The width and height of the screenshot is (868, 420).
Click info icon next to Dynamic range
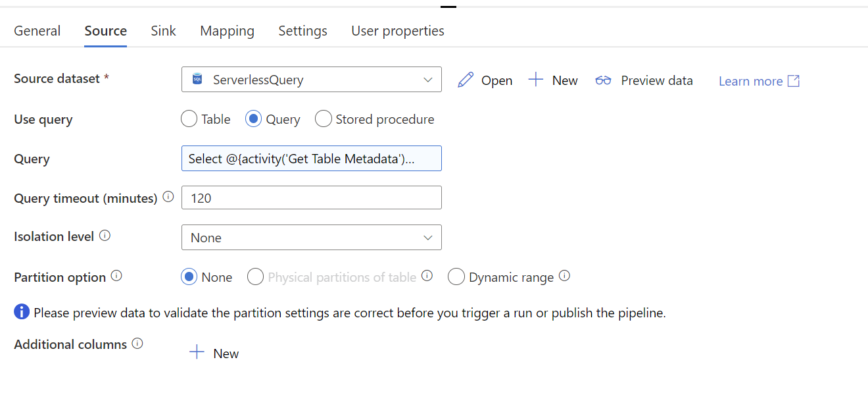pos(564,276)
